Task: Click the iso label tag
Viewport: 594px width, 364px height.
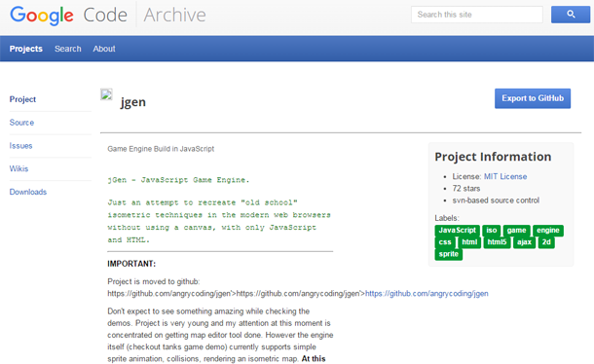Action: (x=492, y=231)
